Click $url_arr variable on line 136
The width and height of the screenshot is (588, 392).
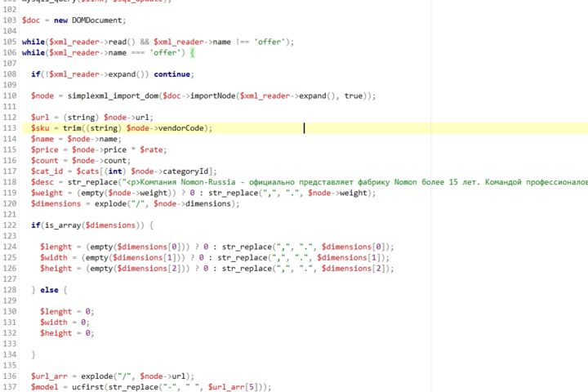pyautogui.click(x=49, y=376)
